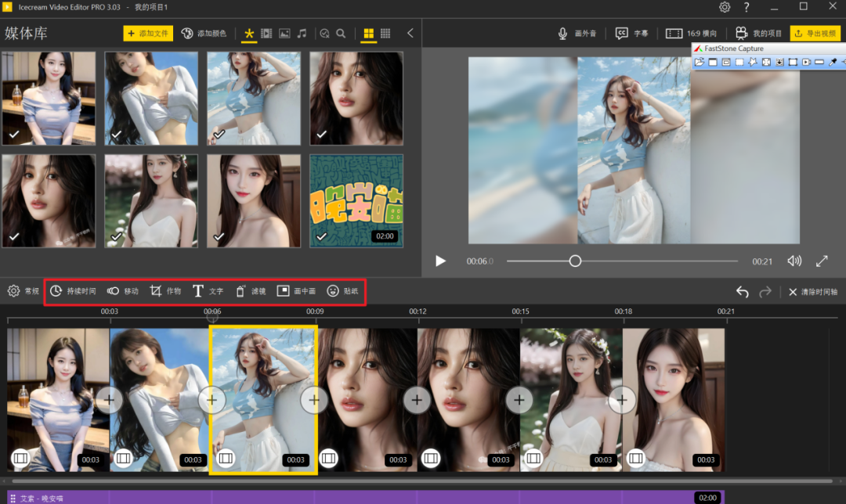The height and width of the screenshot is (504, 846).
Task: Toggle the preview volume speaker
Action: click(x=794, y=261)
